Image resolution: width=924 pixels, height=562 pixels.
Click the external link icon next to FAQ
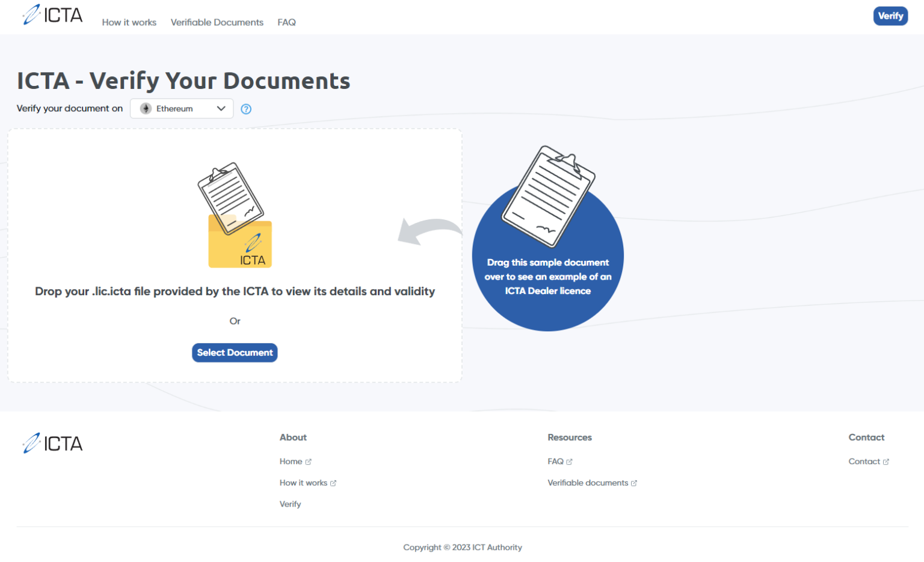coord(570,461)
